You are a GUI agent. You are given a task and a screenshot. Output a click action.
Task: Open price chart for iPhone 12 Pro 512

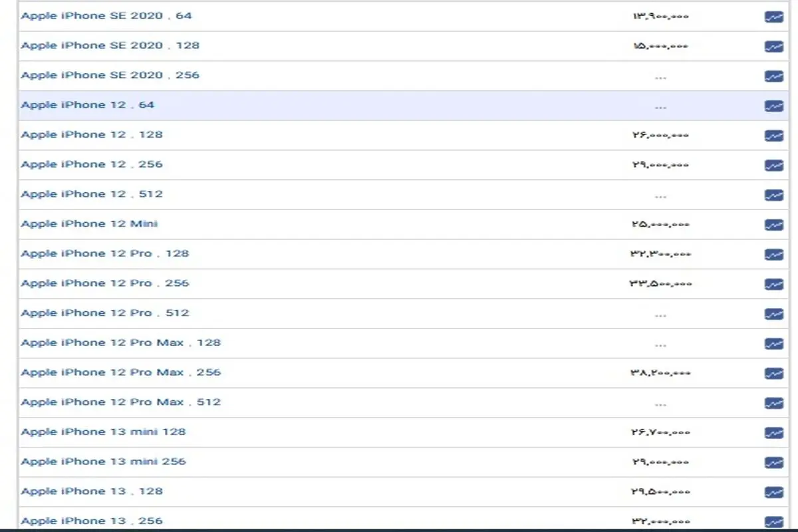tap(773, 314)
